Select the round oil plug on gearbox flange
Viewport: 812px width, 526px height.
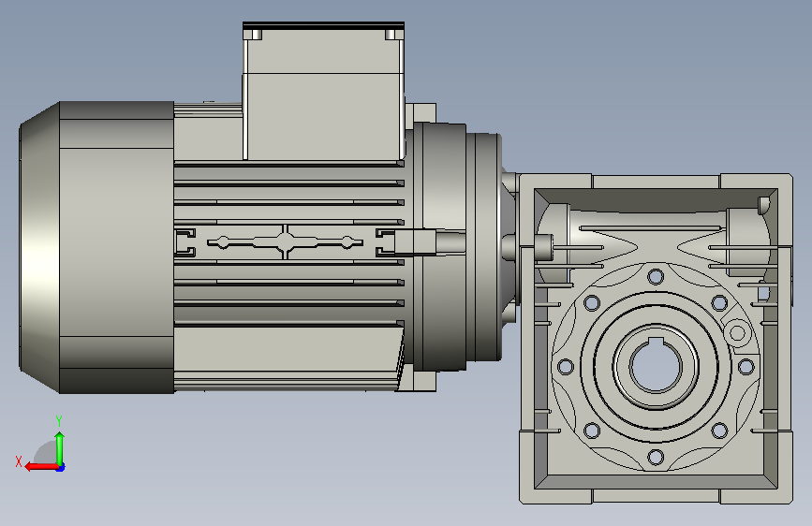pyautogui.click(x=737, y=333)
